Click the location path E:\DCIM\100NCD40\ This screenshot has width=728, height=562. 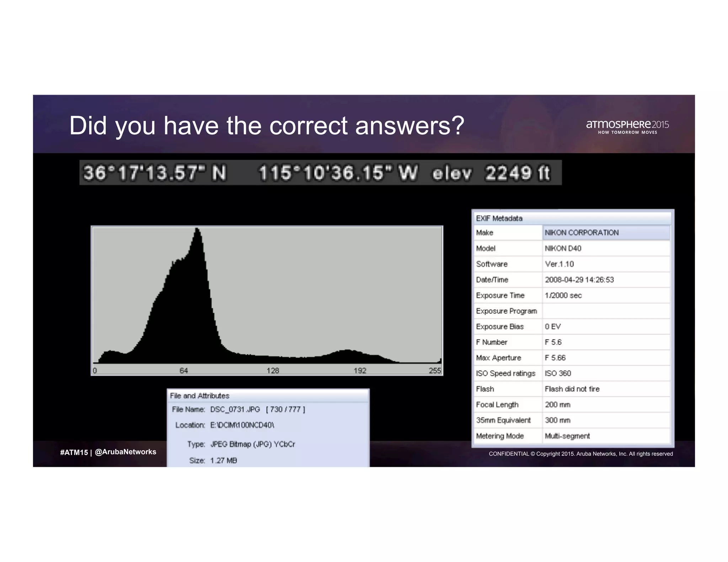click(x=242, y=425)
